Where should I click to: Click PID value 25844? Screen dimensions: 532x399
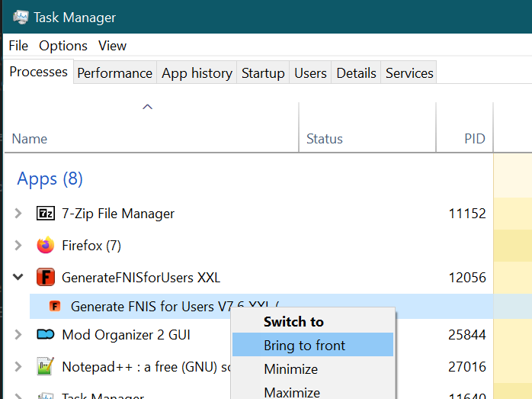pos(467,335)
